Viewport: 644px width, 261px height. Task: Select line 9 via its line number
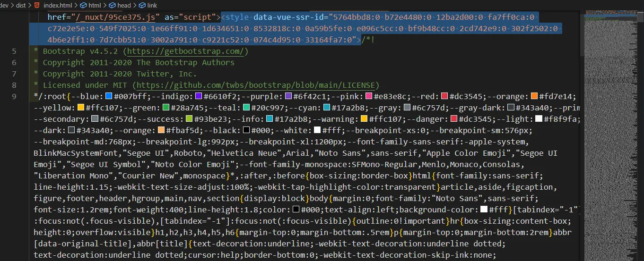click(14, 96)
